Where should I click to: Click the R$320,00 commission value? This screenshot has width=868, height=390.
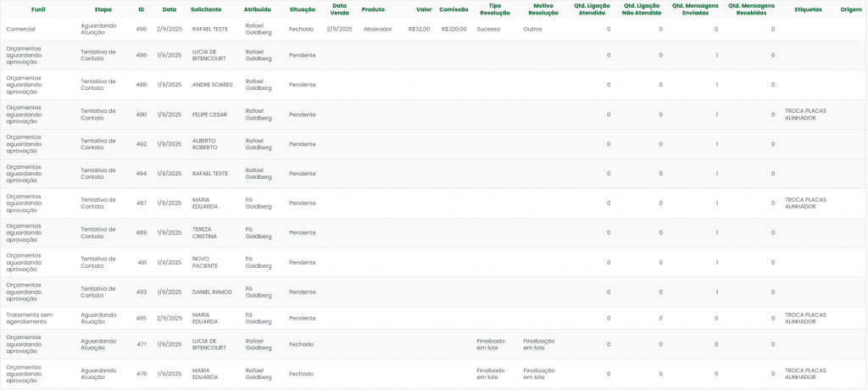[453, 29]
